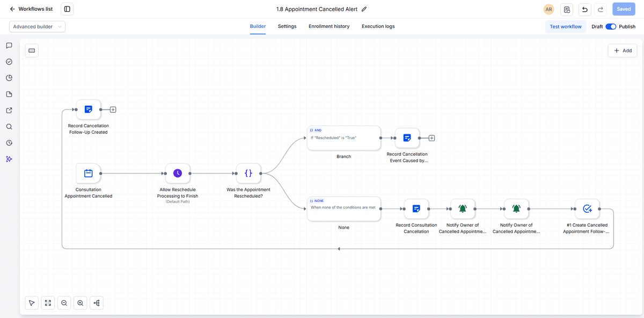Select the pointer cursor tool
This screenshot has width=644, height=318.
pyautogui.click(x=32, y=303)
